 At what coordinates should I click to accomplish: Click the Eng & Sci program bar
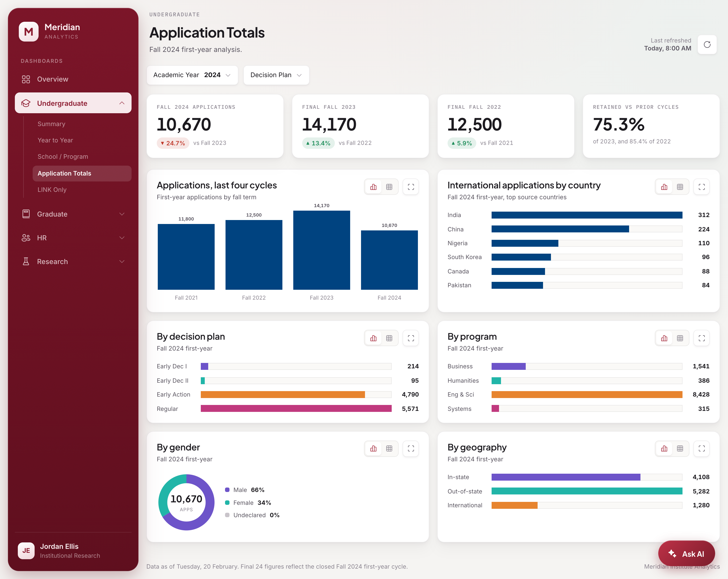[587, 395]
